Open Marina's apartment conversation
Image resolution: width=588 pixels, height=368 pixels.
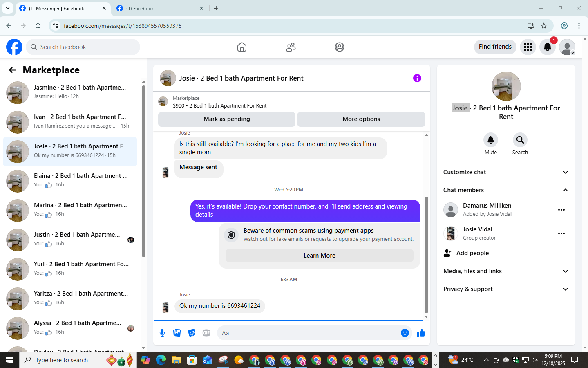tap(70, 210)
